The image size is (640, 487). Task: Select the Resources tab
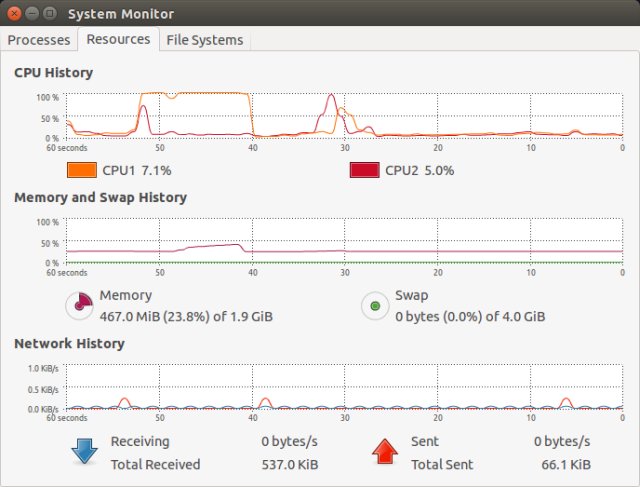[x=118, y=39]
